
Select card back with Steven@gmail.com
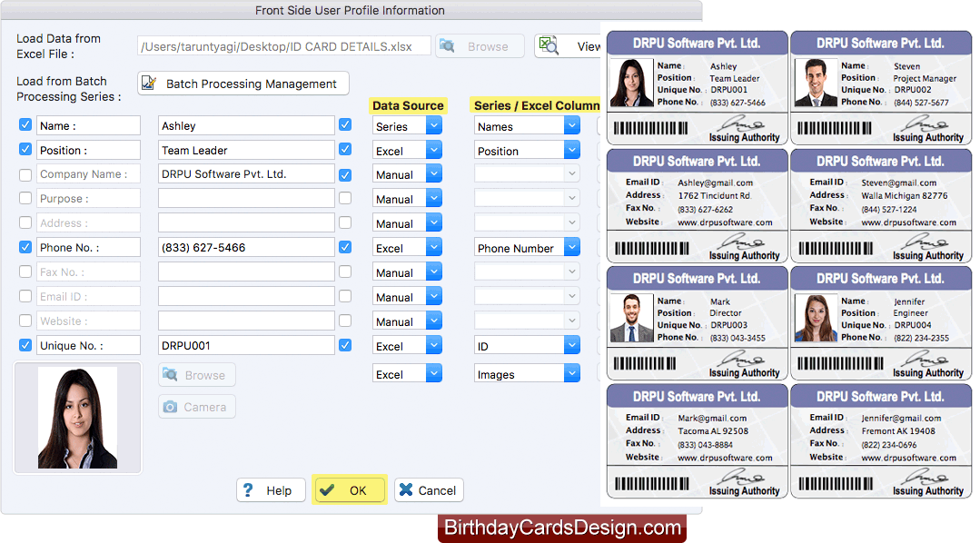point(881,205)
